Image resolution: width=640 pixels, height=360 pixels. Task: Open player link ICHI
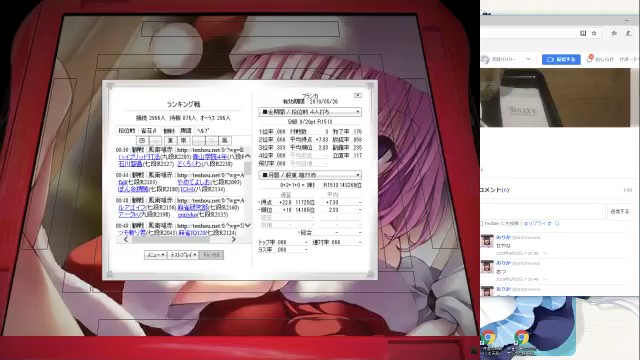point(186,189)
